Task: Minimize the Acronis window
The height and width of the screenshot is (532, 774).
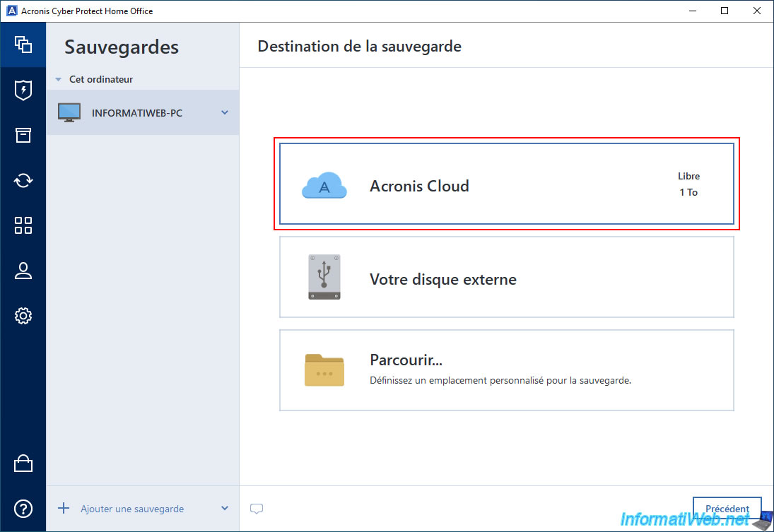Action: click(x=693, y=11)
